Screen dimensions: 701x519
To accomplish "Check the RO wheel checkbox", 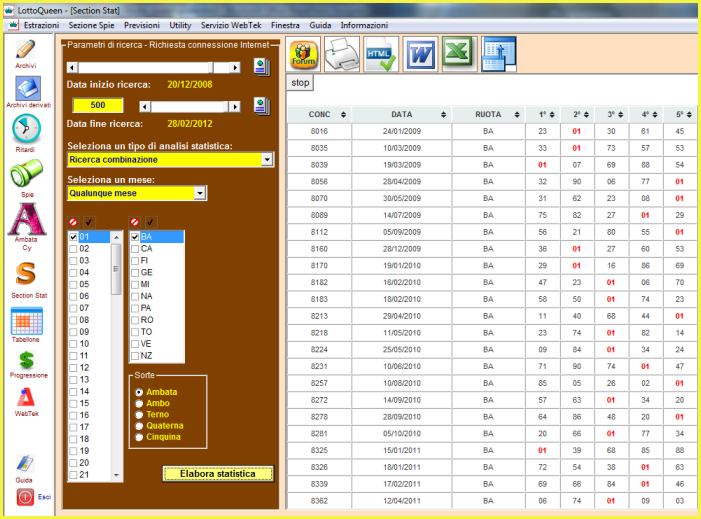I will click(x=135, y=320).
